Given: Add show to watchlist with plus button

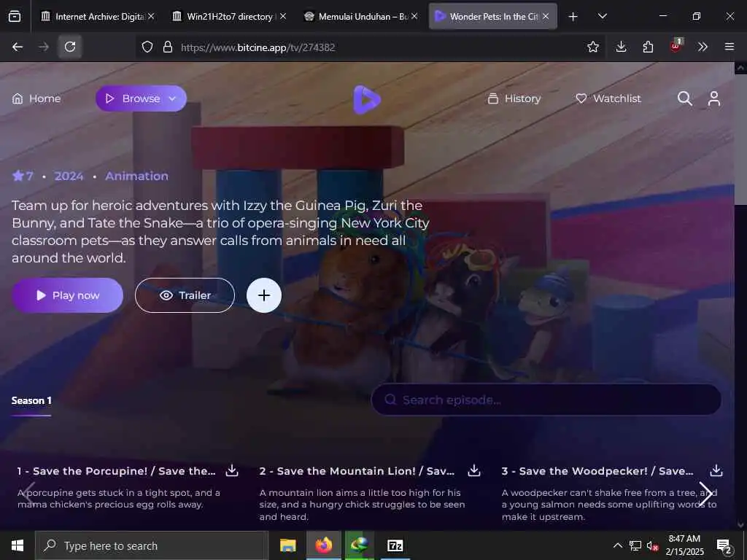Looking at the screenshot, I should (x=264, y=295).
